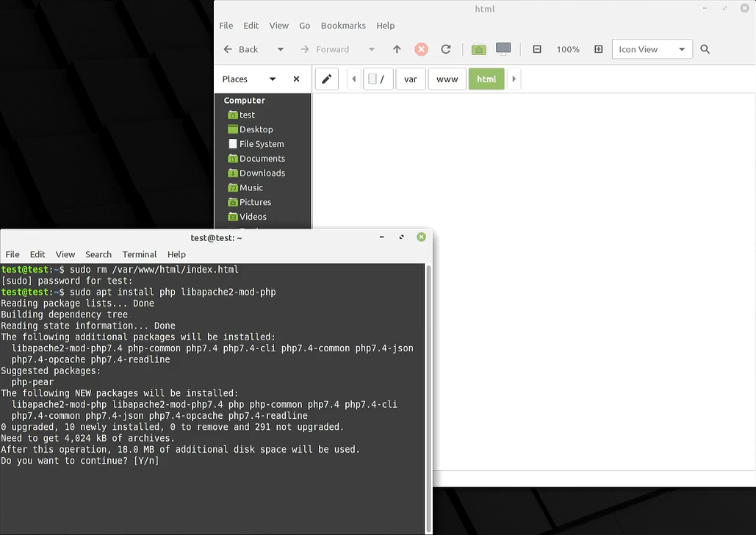Zoom in with the plus icon
Image resolution: width=756 pixels, height=535 pixels.
pos(598,49)
